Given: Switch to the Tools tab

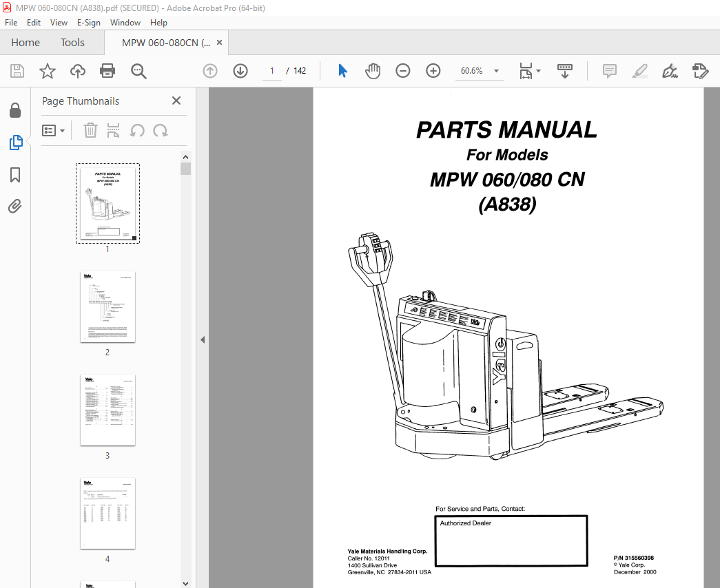Looking at the screenshot, I should point(72,43).
